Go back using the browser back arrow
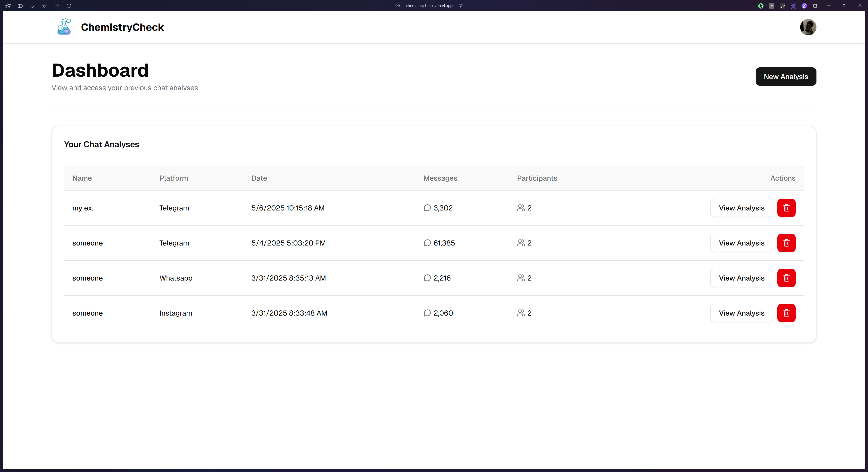This screenshot has height=472, width=868. pos(44,6)
